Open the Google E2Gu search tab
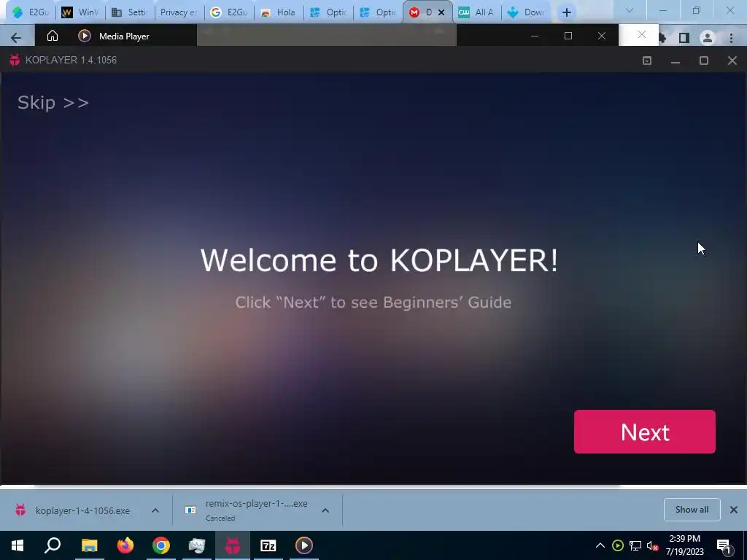 [228, 12]
